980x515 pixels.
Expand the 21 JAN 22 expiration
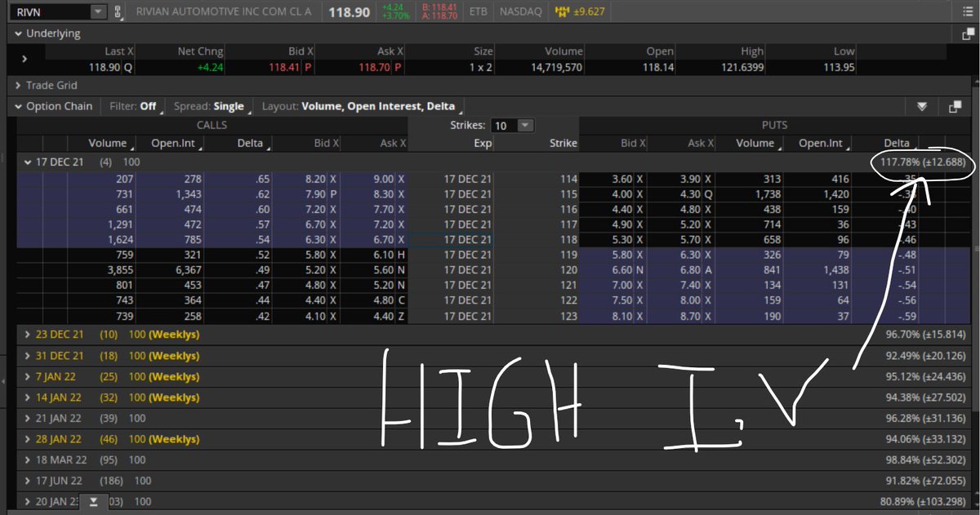click(29, 420)
